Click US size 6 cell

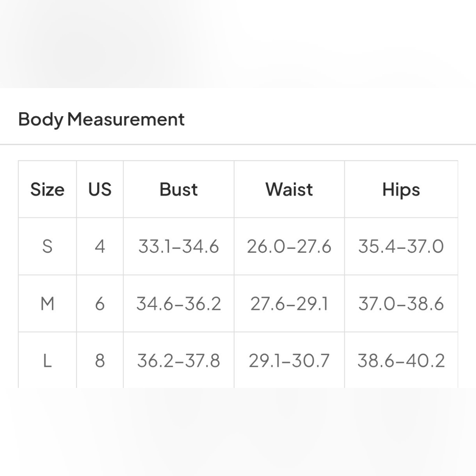[x=100, y=304]
